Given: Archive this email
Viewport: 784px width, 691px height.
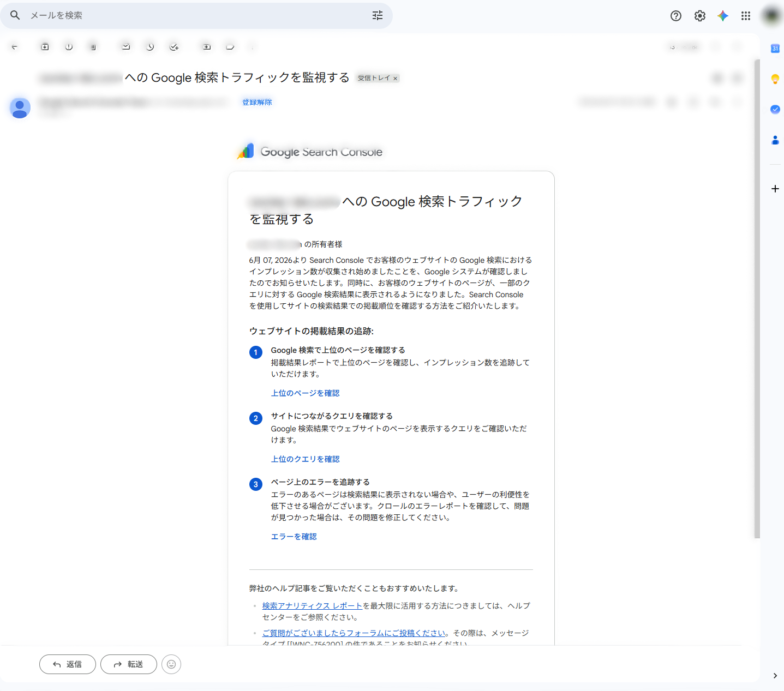Looking at the screenshot, I should tap(45, 47).
